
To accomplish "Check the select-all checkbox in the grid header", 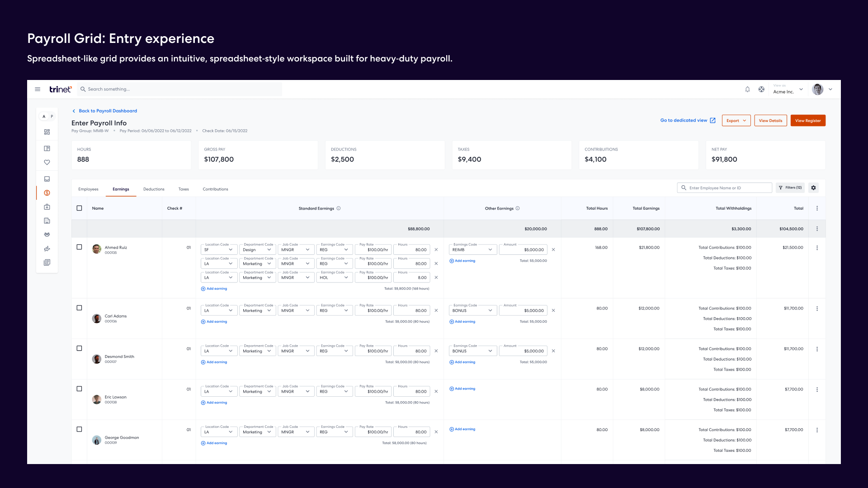I will click(x=80, y=208).
